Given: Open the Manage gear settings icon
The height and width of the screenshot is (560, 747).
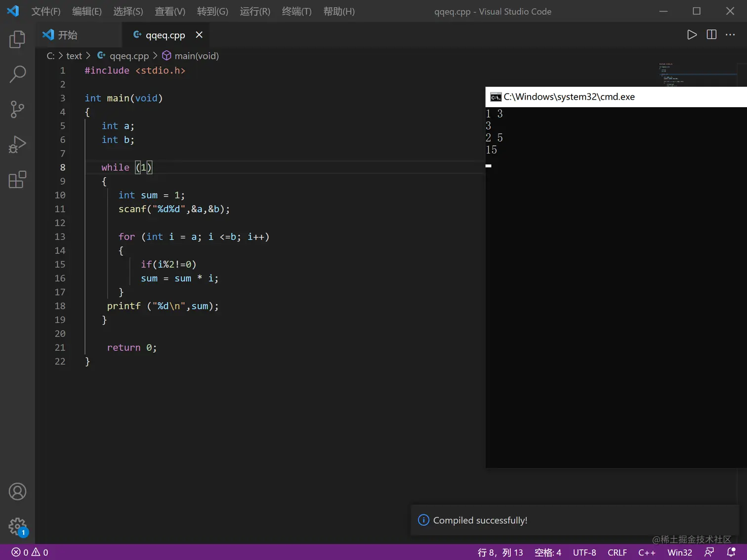Looking at the screenshot, I should click(x=17, y=526).
